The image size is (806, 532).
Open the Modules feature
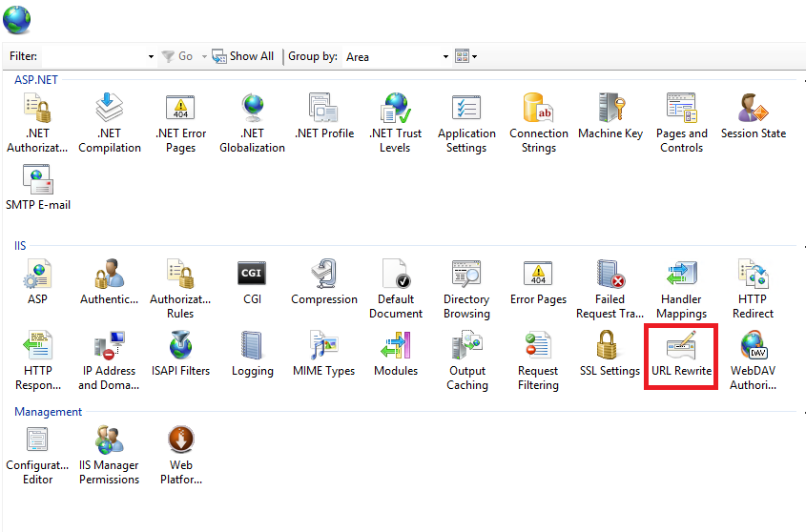tap(396, 354)
